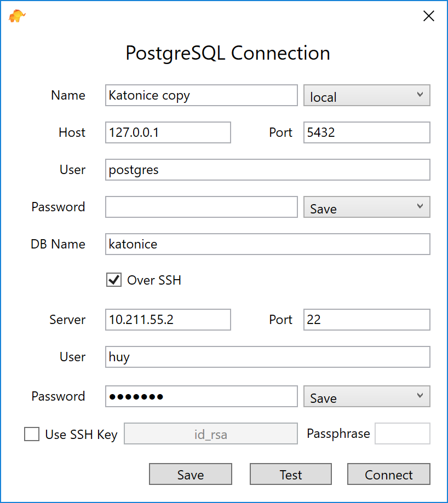Select the SSH Server address field
Image resolution: width=448 pixels, height=503 pixels.
pos(168,320)
